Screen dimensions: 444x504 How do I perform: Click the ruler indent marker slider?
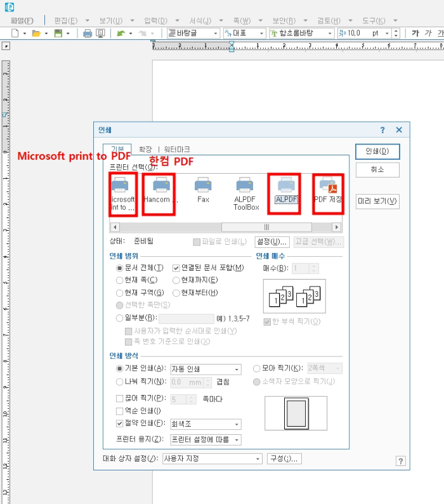(232, 47)
